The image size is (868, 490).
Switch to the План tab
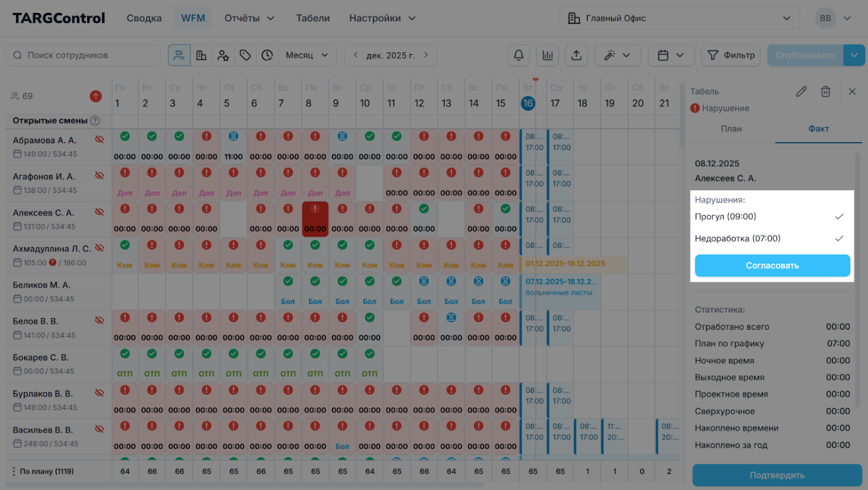pyautogui.click(x=731, y=129)
